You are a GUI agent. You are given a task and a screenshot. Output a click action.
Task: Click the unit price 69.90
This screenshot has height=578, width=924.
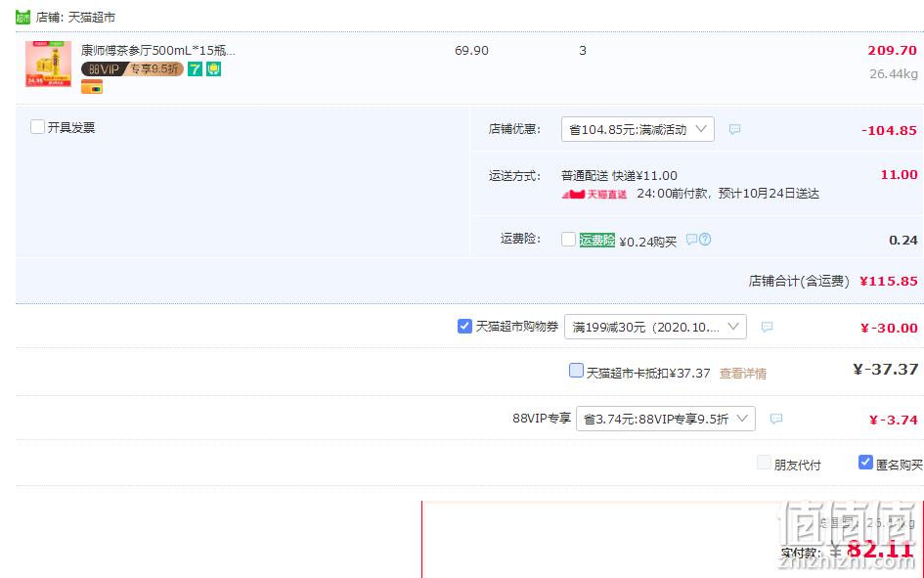click(471, 51)
